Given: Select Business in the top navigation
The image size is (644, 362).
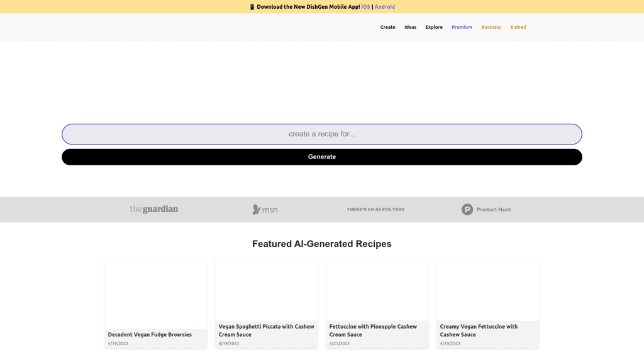Looking at the screenshot, I should pos(491,27).
